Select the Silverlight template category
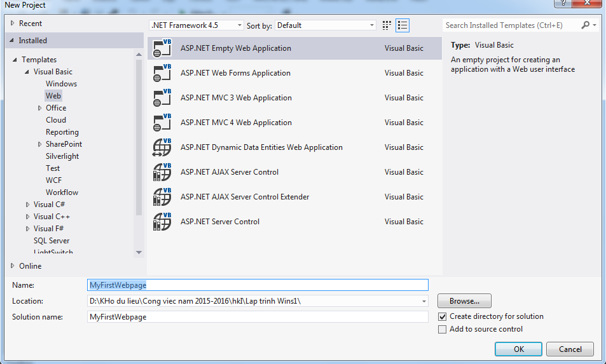 pos(62,156)
